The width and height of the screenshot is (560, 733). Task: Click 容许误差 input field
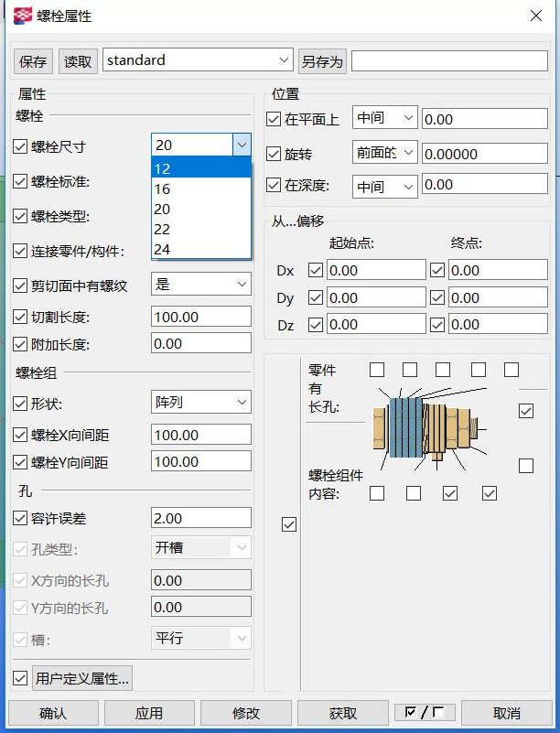[201, 518]
